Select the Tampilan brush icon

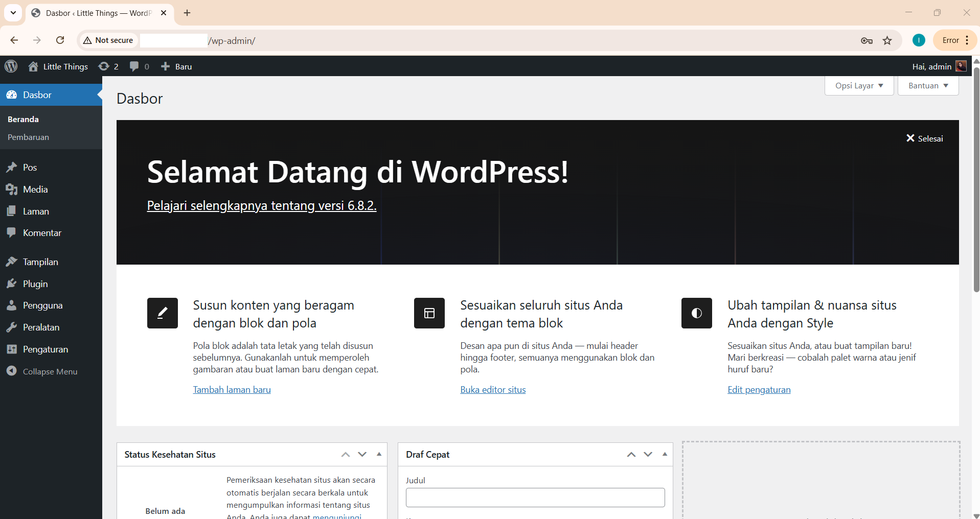(12, 262)
